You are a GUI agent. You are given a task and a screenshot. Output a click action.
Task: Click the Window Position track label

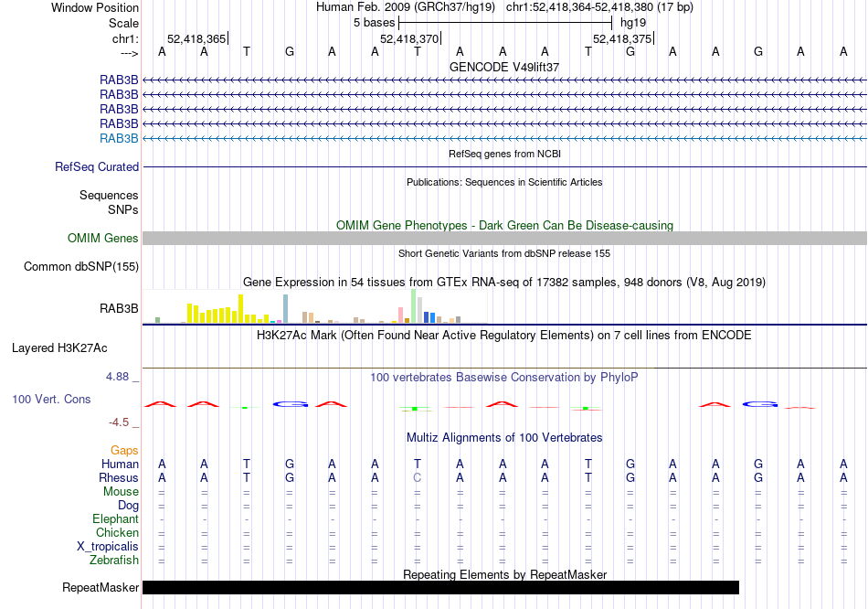(95, 7)
